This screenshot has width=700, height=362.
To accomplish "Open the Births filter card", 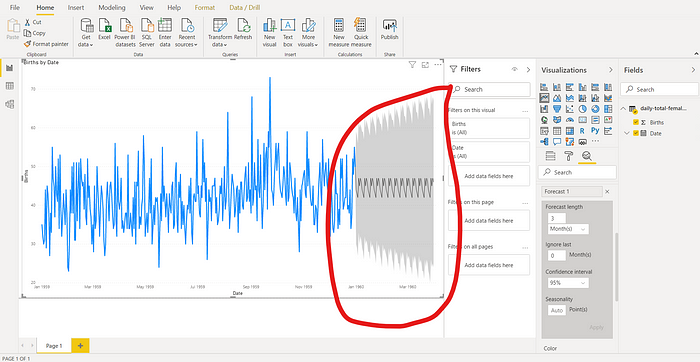I will click(489, 128).
